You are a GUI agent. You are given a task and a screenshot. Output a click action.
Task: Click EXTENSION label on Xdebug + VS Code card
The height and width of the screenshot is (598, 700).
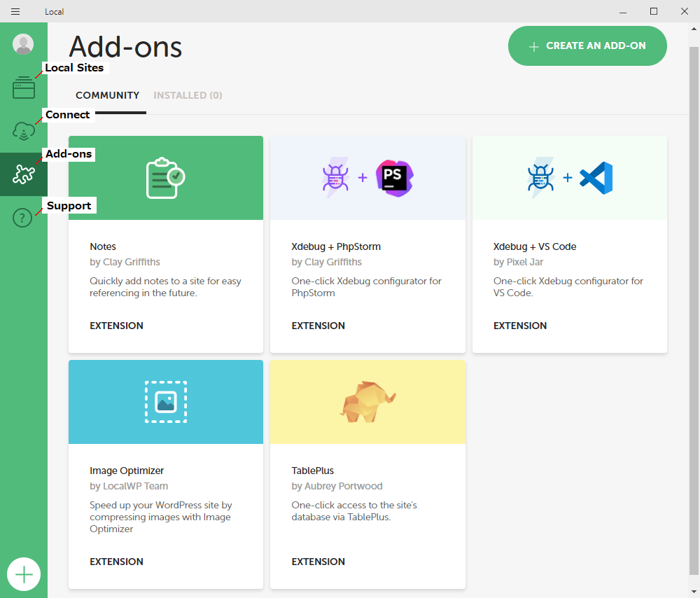click(520, 326)
